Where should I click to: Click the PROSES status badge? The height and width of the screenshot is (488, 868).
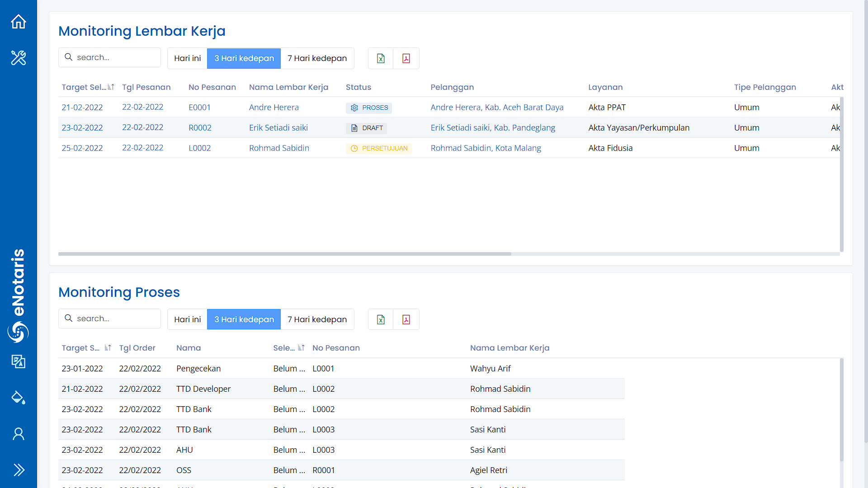click(x=369, y=108)
